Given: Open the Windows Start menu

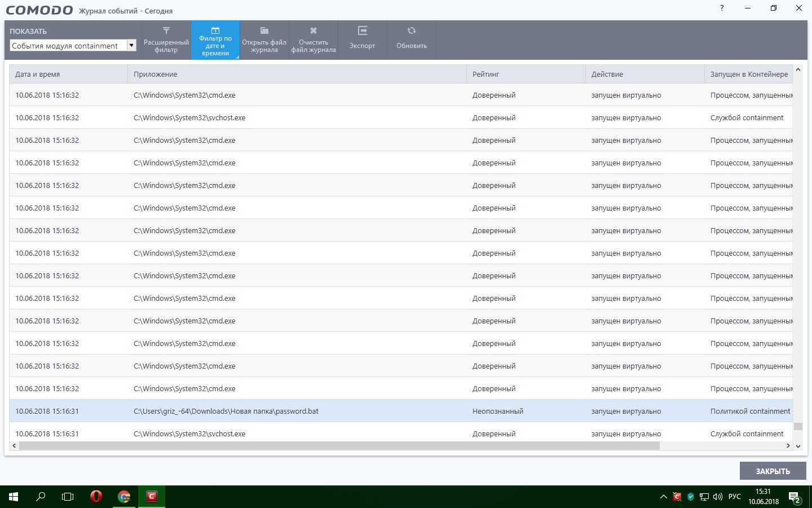Looking at the screenshot, I should pos(14,497).
